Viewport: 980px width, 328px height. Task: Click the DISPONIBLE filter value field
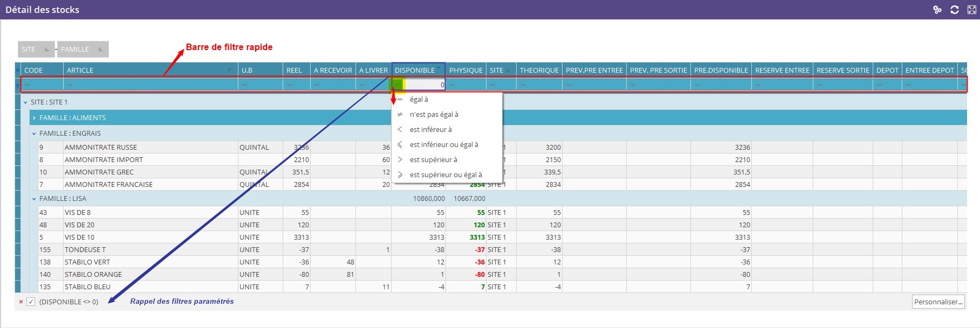[425, 85]
